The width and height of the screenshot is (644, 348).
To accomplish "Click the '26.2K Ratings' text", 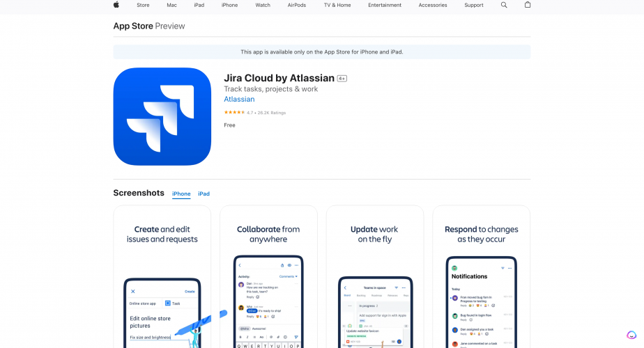I will pyautogui.click(x=272, y=113).
